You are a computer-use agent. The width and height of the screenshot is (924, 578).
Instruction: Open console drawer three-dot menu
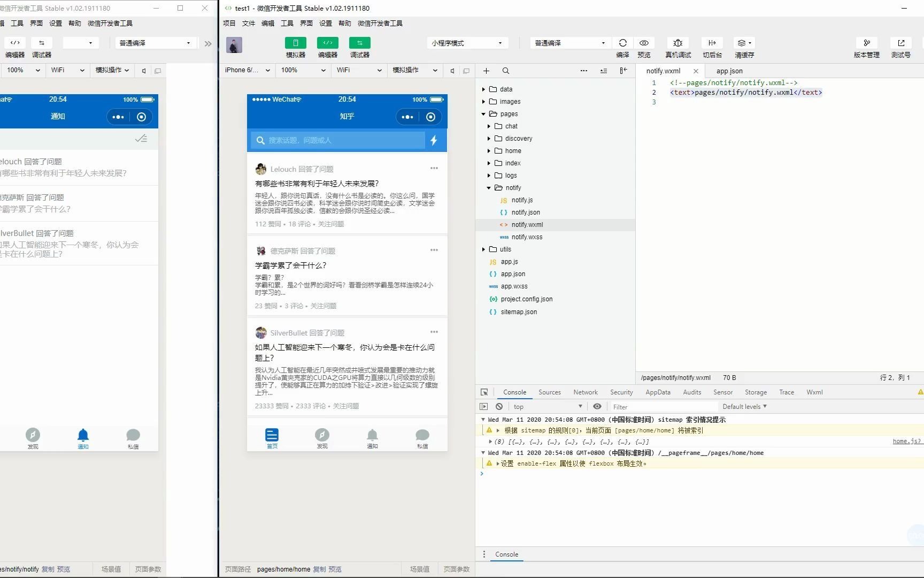pyautogui.click(x=484, y=554)
